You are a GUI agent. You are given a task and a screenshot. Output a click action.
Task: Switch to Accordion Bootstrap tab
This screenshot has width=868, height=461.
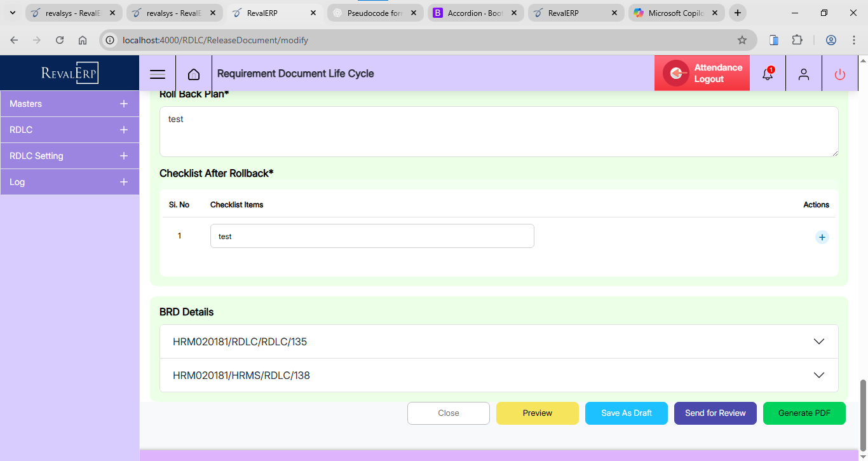click(474, 13)
